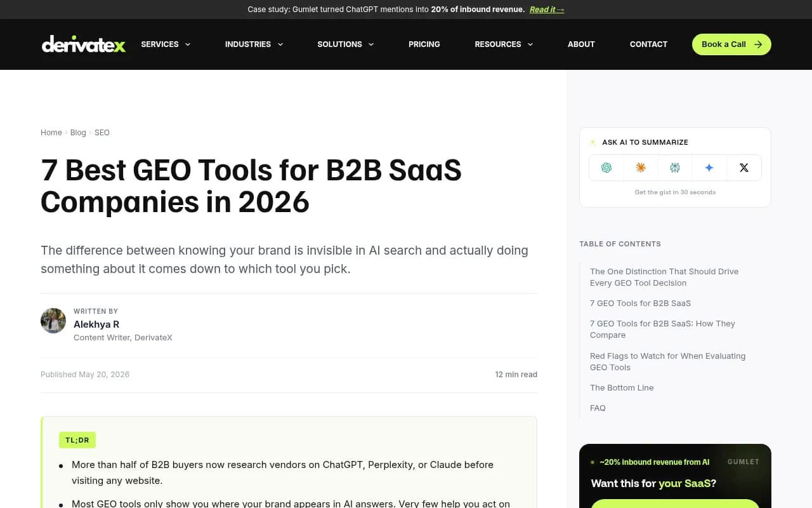Open the Services menu item

(x=160, y=44)
